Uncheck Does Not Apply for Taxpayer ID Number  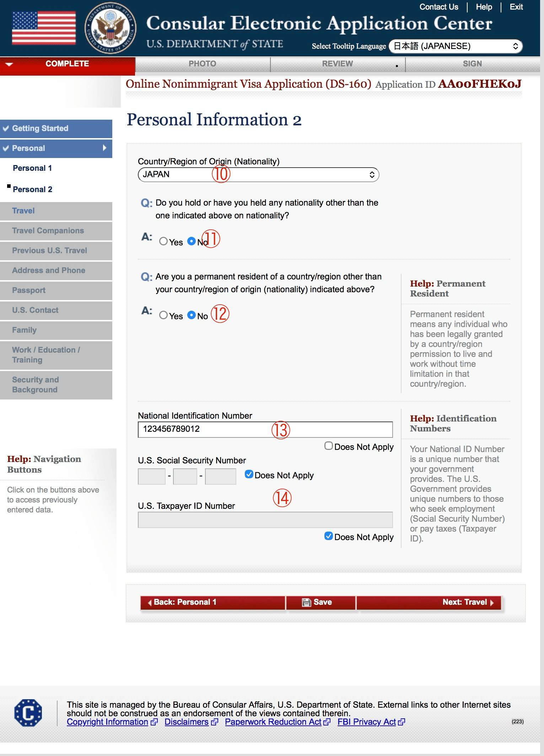point(329,536)
